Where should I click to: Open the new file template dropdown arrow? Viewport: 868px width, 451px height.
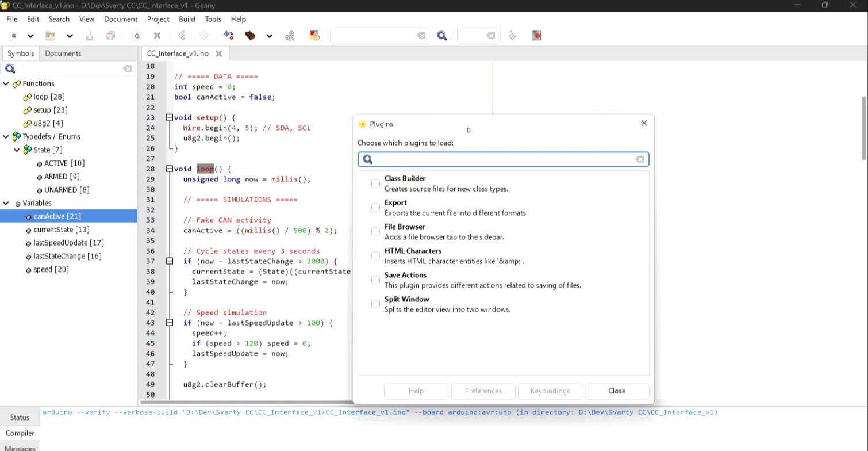(x=30, y=36)
